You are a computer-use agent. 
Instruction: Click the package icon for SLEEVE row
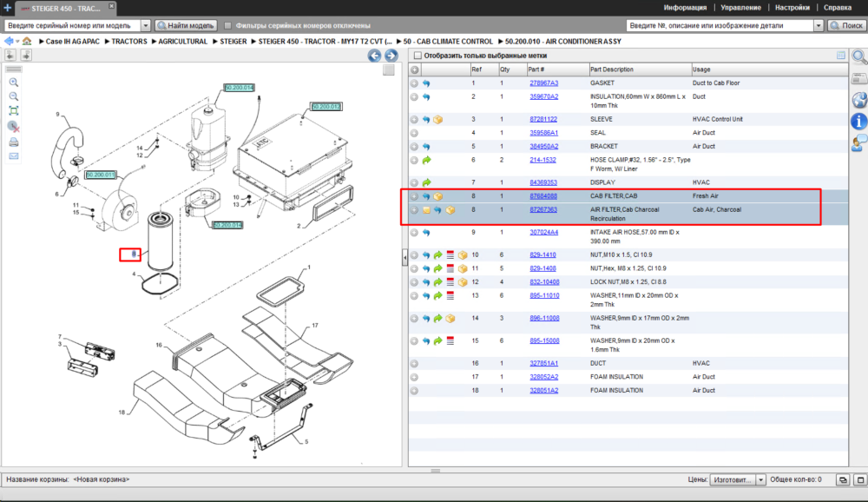click(x=437, y=120)
